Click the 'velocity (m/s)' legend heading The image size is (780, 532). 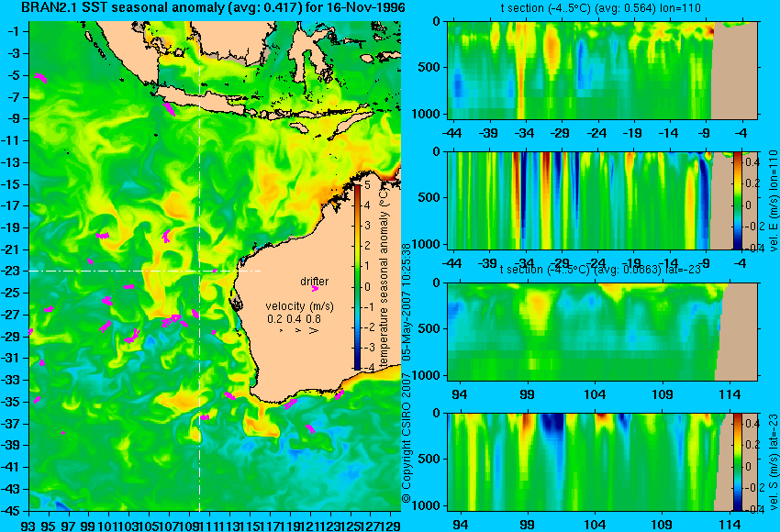(x=299, y=305)
